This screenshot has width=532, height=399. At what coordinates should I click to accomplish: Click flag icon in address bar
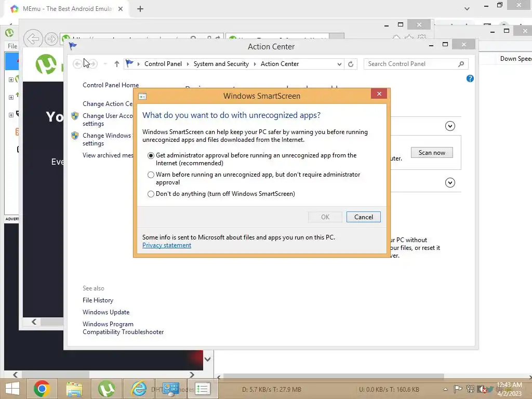click(x=129, y=63)
